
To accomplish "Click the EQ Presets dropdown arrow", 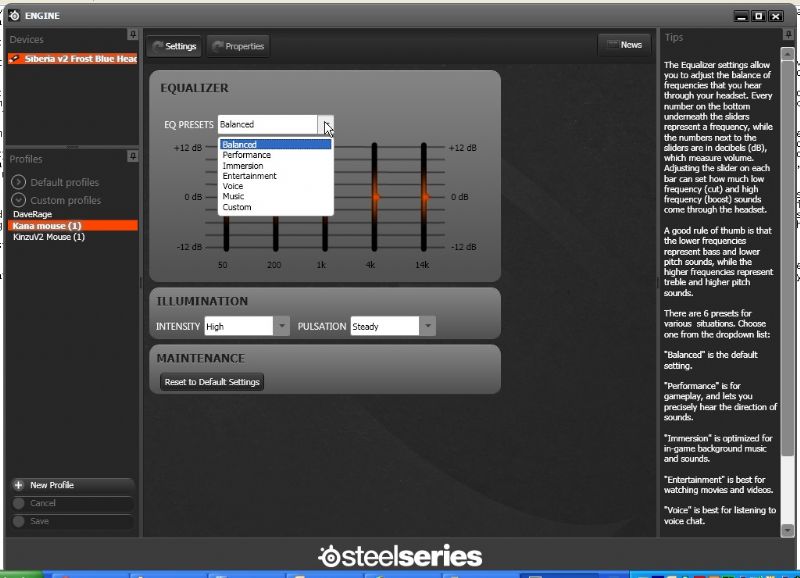I will [x=326, y=124].
